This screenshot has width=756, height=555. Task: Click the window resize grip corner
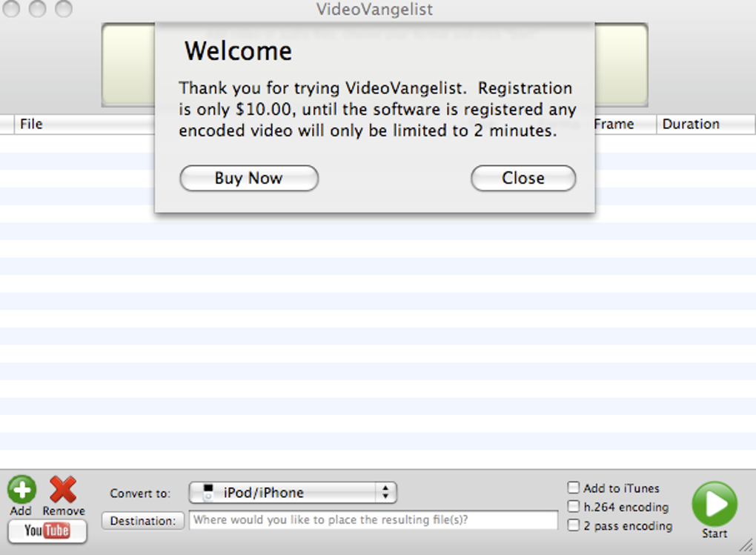(746, 545)
